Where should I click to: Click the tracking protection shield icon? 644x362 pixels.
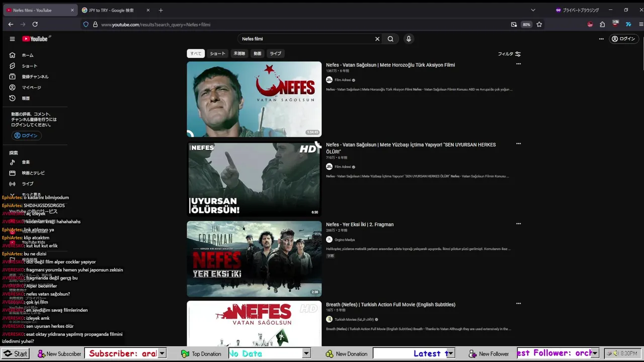[86, 24]
